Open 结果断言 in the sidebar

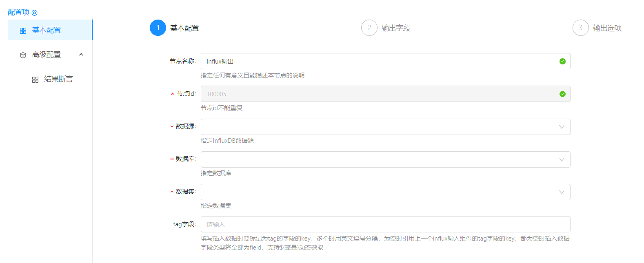58,79
